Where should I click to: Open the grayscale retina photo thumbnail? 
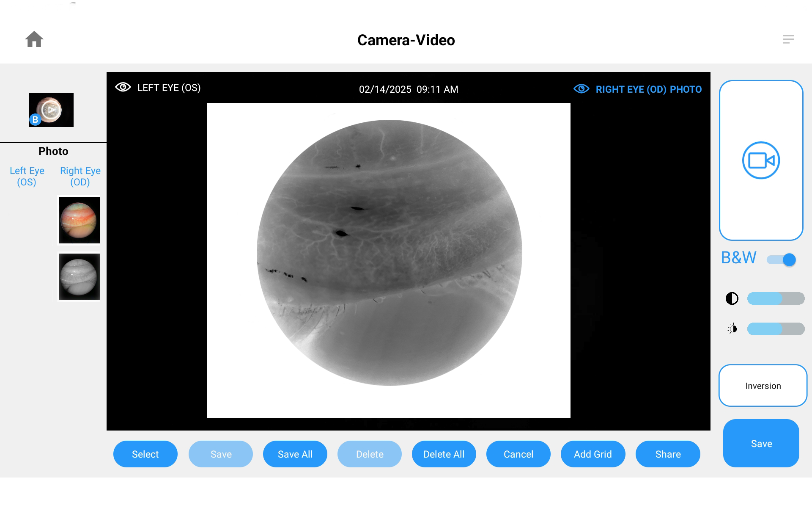click(x=80, y=277)
